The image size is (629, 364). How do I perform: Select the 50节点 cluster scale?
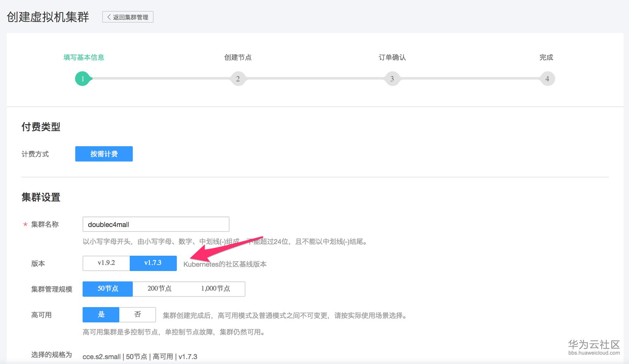(x=107, y=289)
